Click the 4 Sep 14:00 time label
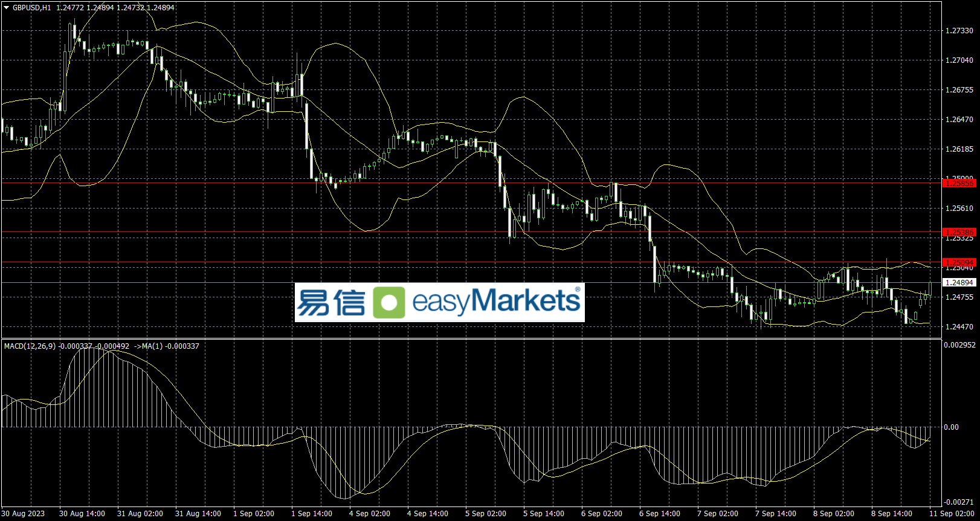Viewport: 980px width, 521px height. pos(428,514)
